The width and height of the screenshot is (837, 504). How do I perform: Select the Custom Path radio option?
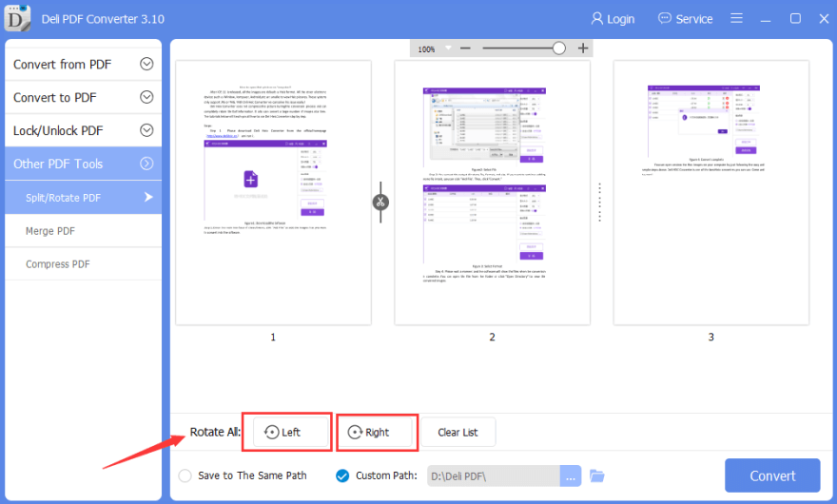(342, 475)
